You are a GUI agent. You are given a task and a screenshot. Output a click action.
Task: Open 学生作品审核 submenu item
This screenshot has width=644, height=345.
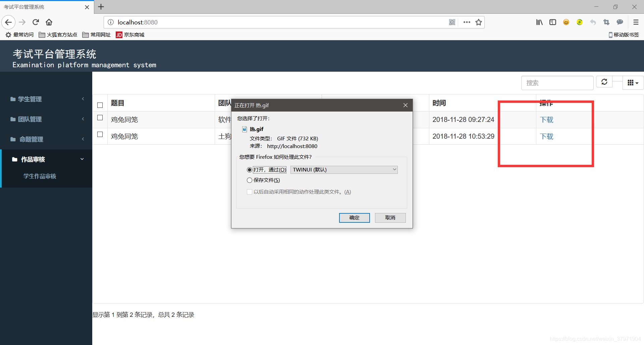(40, 176)
